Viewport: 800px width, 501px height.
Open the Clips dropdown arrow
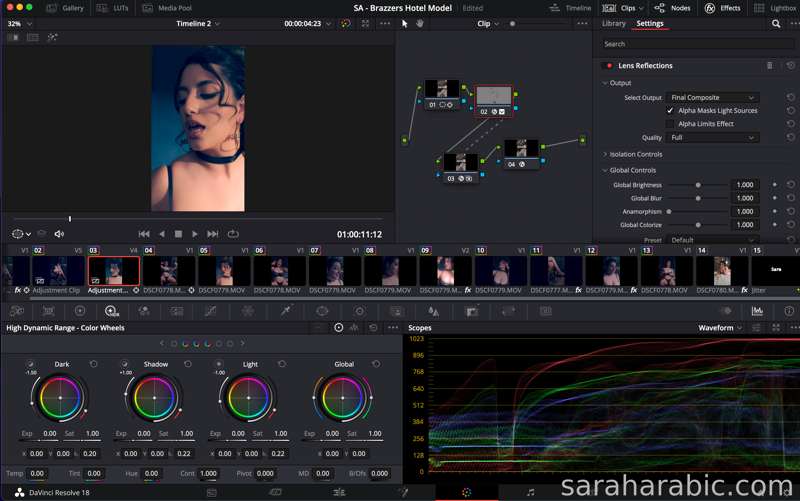click(x=641, y=8)
